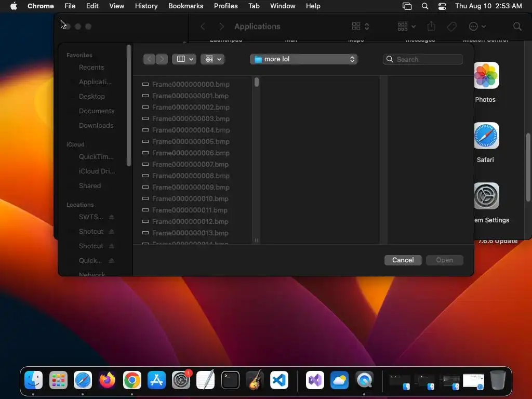The width and height of the screenshot is (532, 399).
Task: Open group-by dropdown in Applications Finder toolbar
Action: (406, 26)
